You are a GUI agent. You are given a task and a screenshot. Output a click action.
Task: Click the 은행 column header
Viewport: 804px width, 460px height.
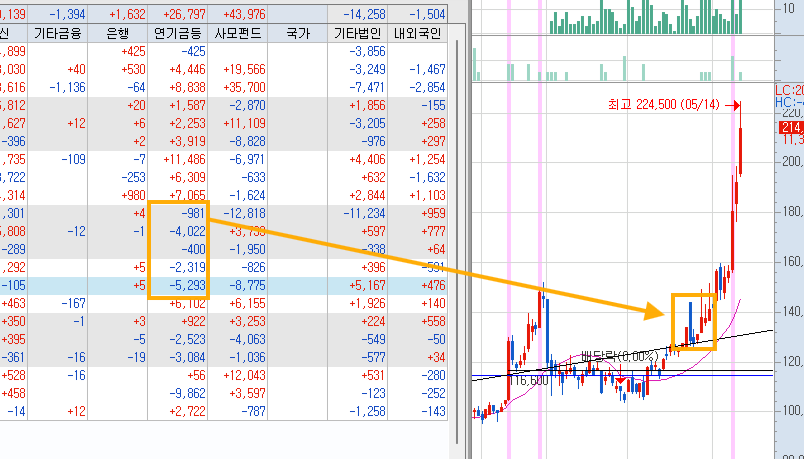pos(117,33)
